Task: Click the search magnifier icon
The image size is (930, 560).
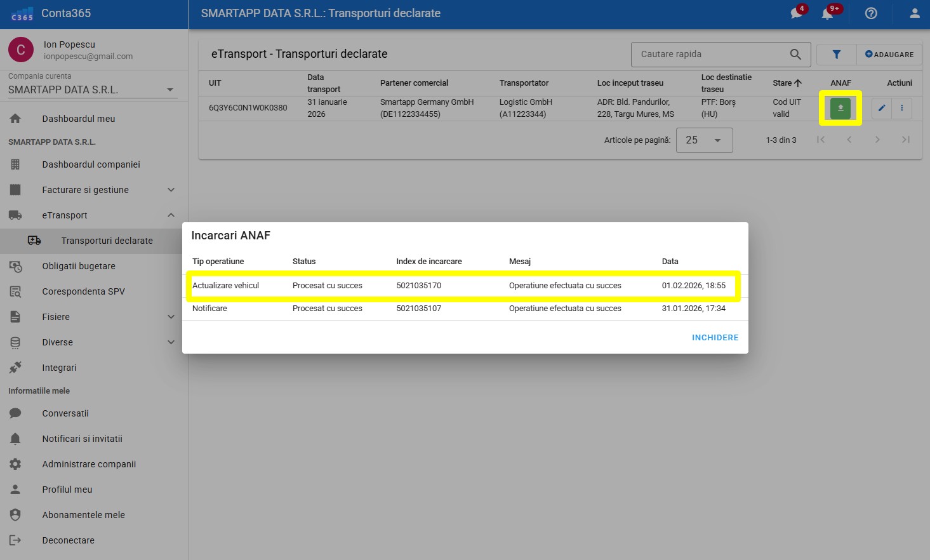Action: point(795,55)
